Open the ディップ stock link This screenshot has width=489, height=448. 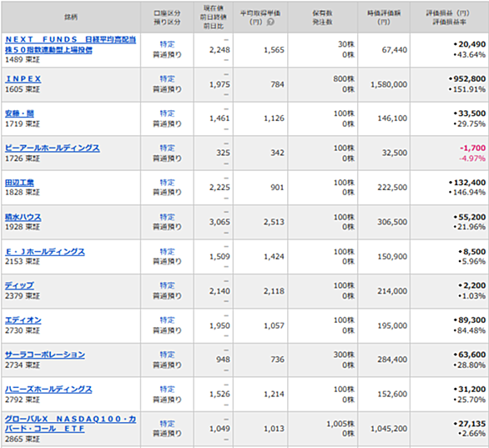[x=19, y=285]
